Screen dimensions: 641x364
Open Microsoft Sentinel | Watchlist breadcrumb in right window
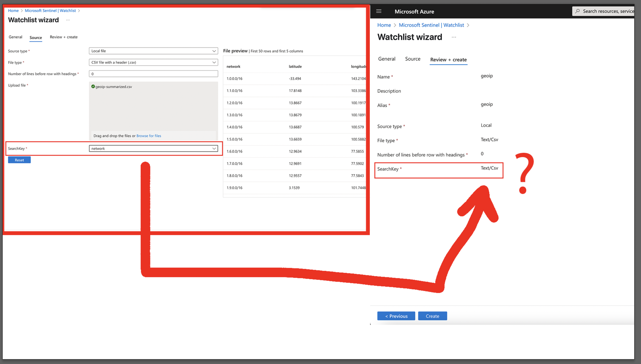point(431,25)
